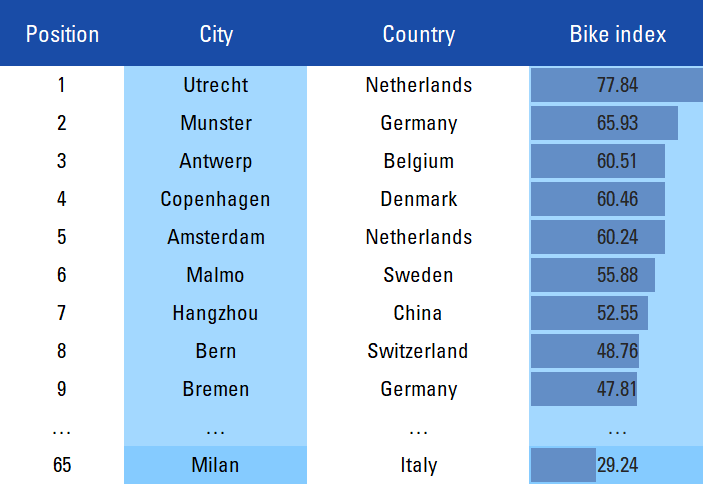Viewport: 703px width, 484px height.
Task: Click the 77.84 bike index bar
Action: click(x=617, y=85)
